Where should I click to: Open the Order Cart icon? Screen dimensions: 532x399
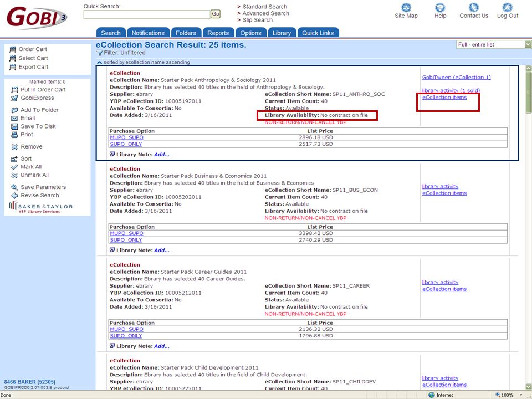(13, 49)
